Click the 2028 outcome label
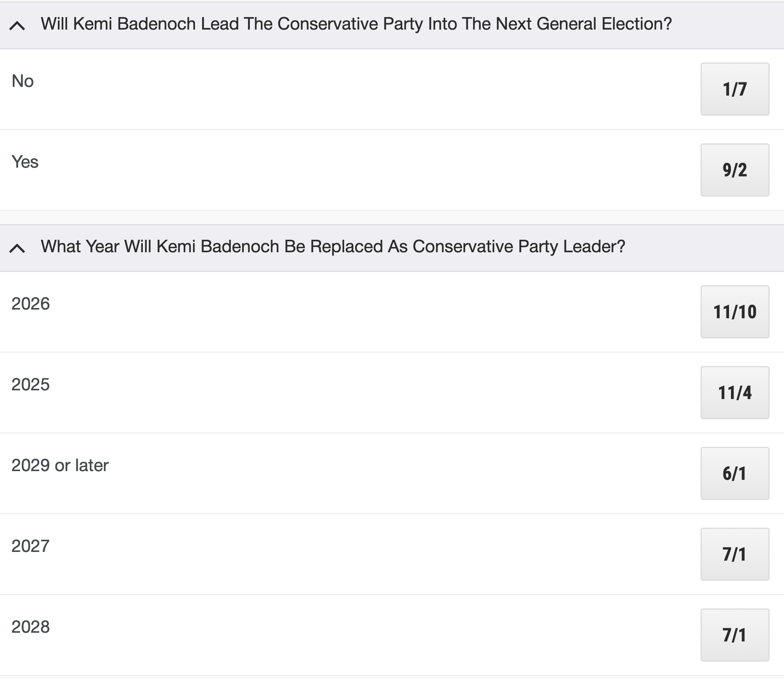This screenshot has height=679, width=784. pyautogui.click(x=31, y=627)
